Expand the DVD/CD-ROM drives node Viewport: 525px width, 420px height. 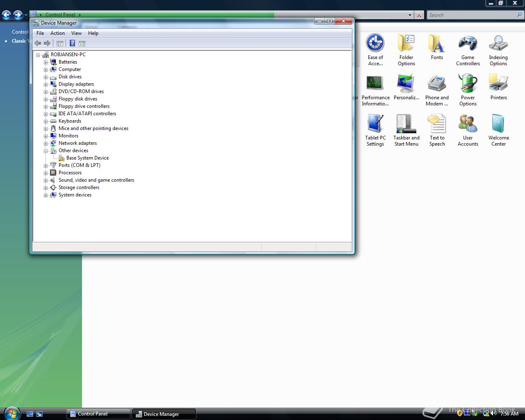tap(46, 92)
